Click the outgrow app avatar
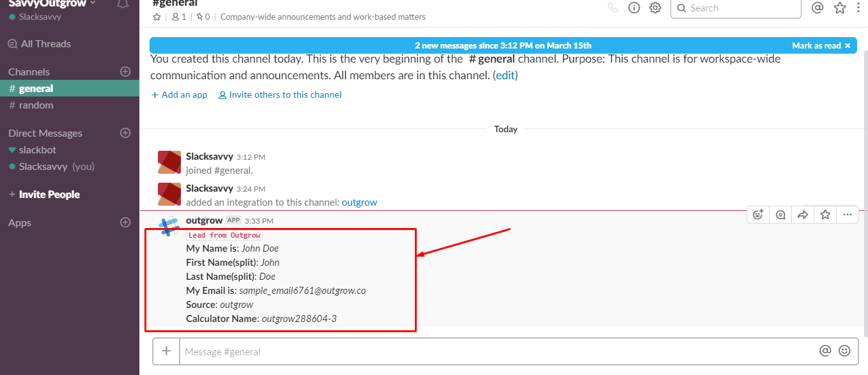868x375 pixels. click(x=169, y=226)
